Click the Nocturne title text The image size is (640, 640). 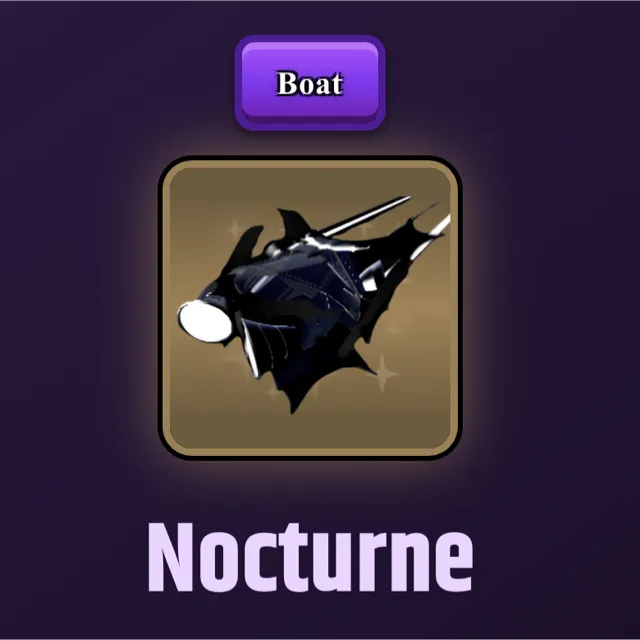click(x=311, y=558)
